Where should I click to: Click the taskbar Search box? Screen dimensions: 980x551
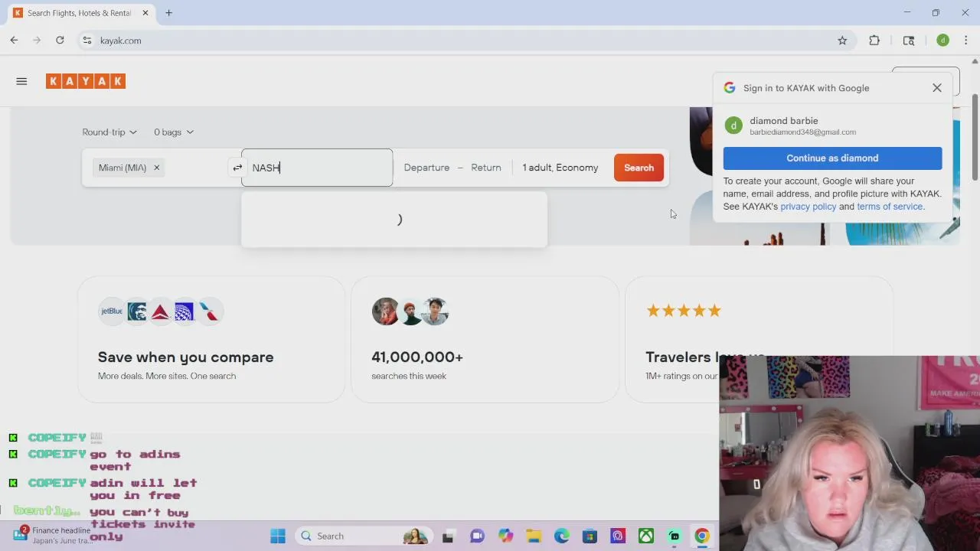(x=364, y=536)
